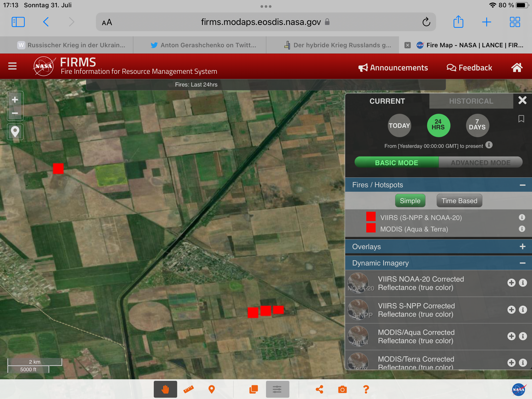Open the share map tool

(x=320, y=389)
